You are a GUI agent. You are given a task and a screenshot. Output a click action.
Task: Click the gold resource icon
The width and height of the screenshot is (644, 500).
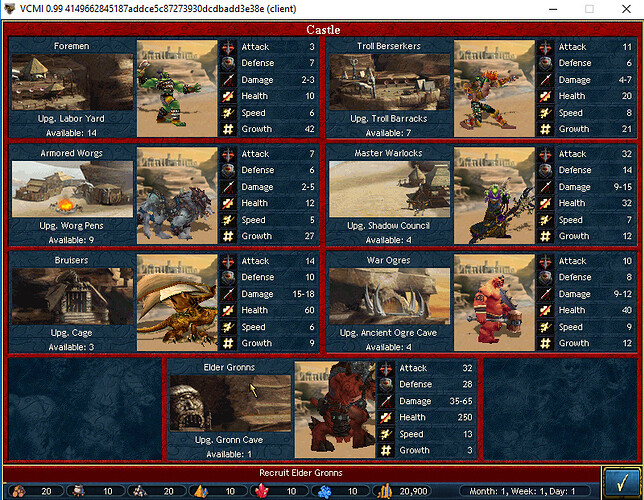[x=384, y=491]
